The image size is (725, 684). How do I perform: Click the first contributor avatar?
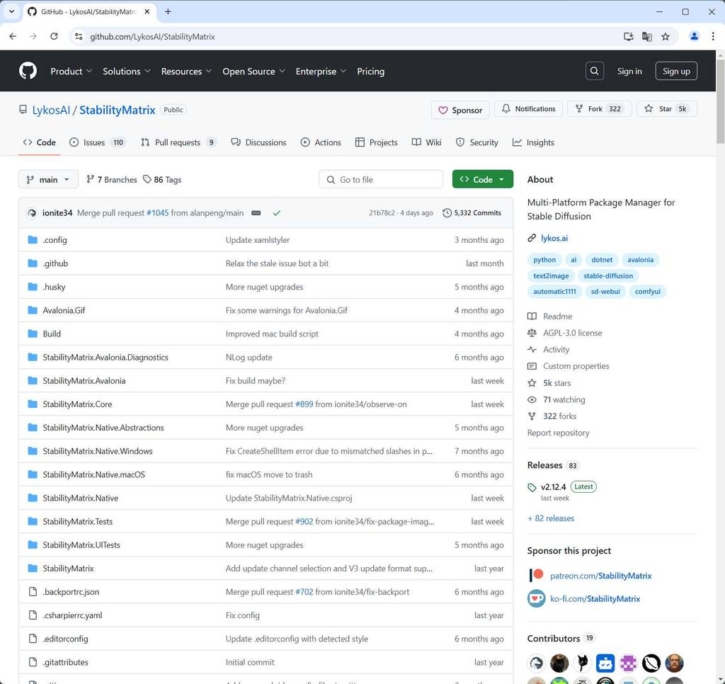tap(537, 663)
